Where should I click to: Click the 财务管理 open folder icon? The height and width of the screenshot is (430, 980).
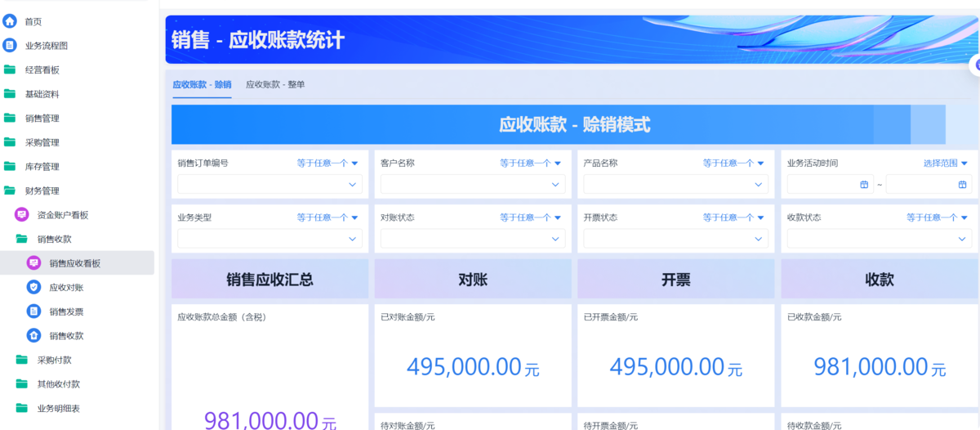(10, 190)
